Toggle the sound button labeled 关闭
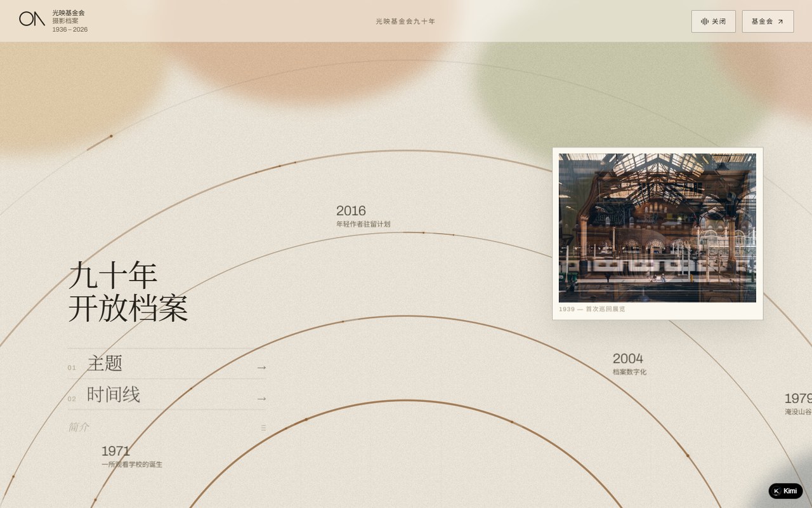This screenshot has height=508, width=812. 713,22
